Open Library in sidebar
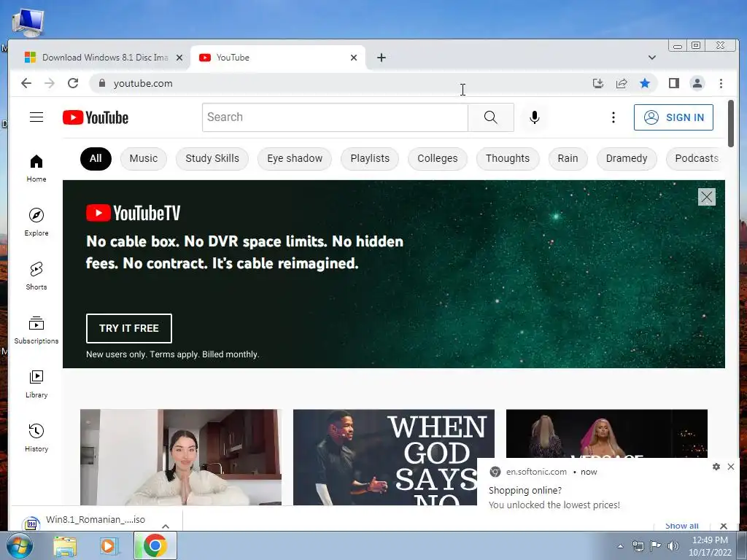 [x=36, y=384]
